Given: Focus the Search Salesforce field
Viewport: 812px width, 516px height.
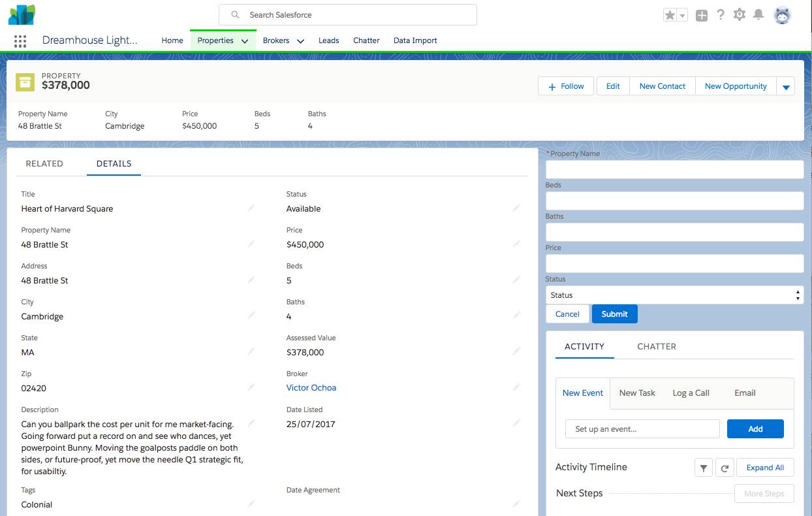Looking at the screenshot, I should tap(348, 15).
